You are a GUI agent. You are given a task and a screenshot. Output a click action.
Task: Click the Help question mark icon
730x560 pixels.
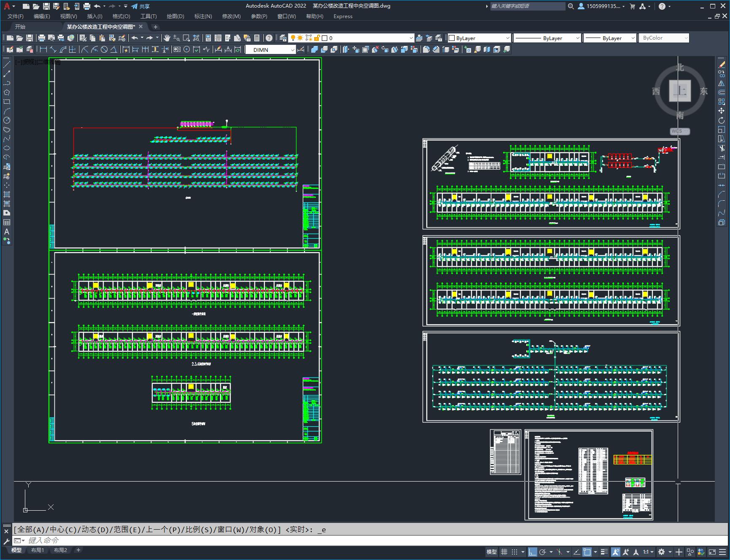pos(269,38)
